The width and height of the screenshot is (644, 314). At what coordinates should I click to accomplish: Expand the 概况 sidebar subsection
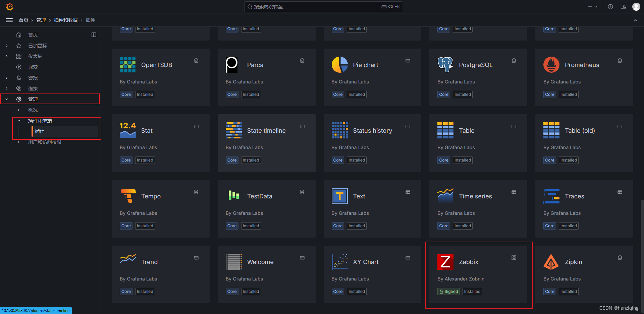(19, 110)
